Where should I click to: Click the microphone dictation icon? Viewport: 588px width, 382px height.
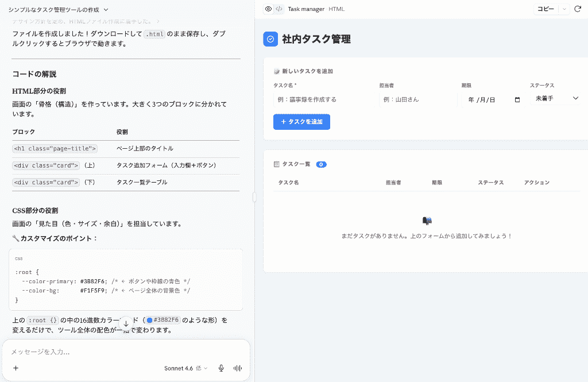(x=221, y=368)
